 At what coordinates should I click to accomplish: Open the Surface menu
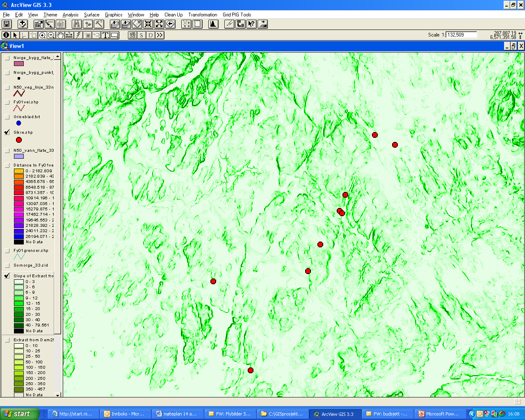tap(92, 15)
